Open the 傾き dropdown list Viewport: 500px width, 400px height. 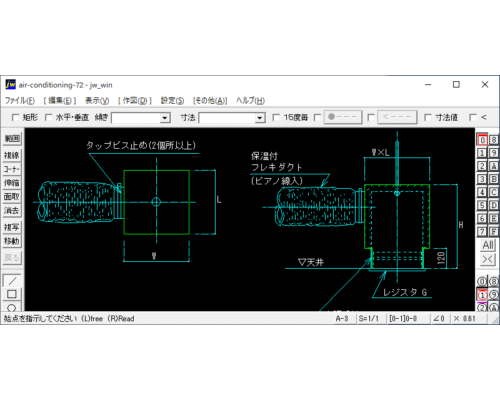pyautogui.click(x=164, y=118)
